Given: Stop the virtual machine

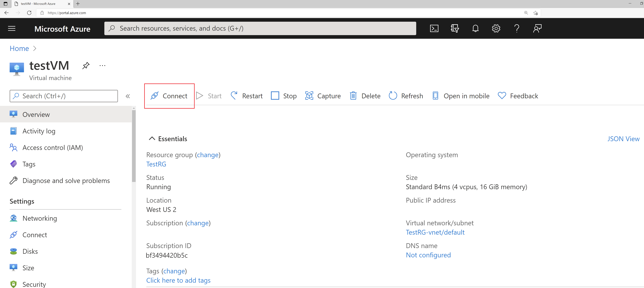Looking at the screenshot, I should point(284,96).
